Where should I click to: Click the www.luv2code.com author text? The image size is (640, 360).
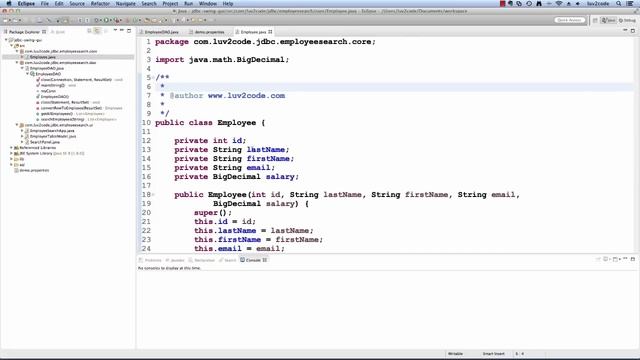point(246,96)
